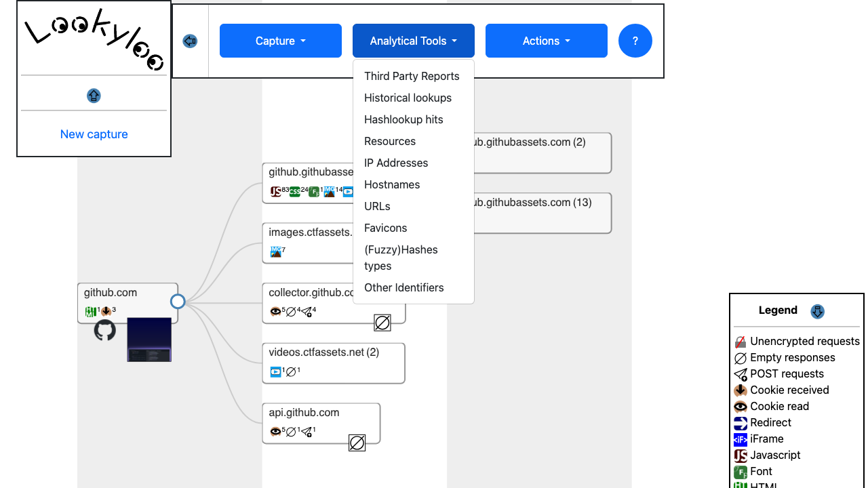The height and width of the screenshot is (488, 868).
Task: Open the page screenshot thumbnail under github.com
Action: [x=149, y=340]
